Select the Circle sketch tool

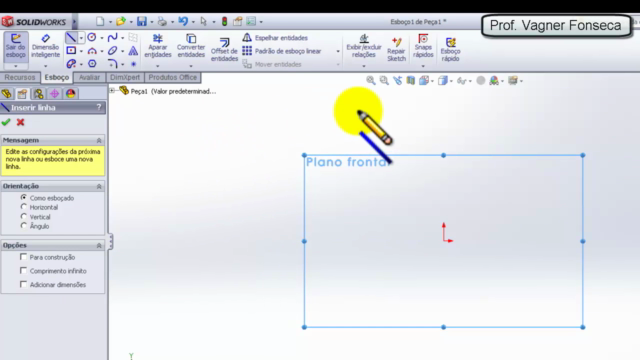[92, 38]
